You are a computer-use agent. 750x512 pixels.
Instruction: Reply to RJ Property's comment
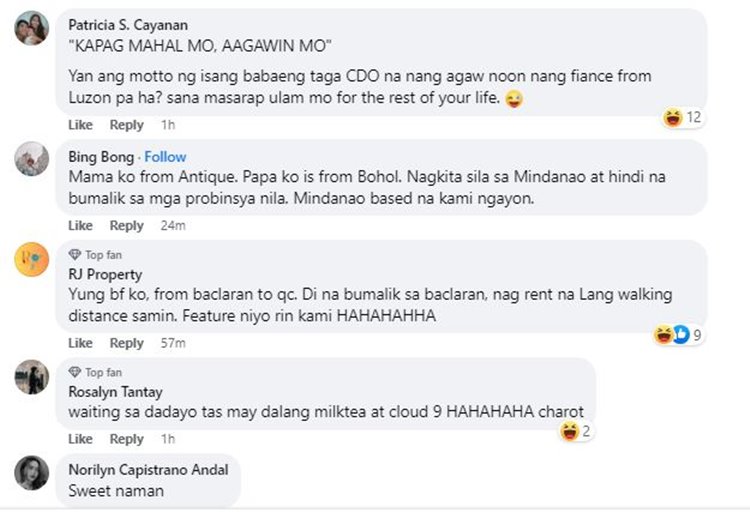(x=126, y=343)
